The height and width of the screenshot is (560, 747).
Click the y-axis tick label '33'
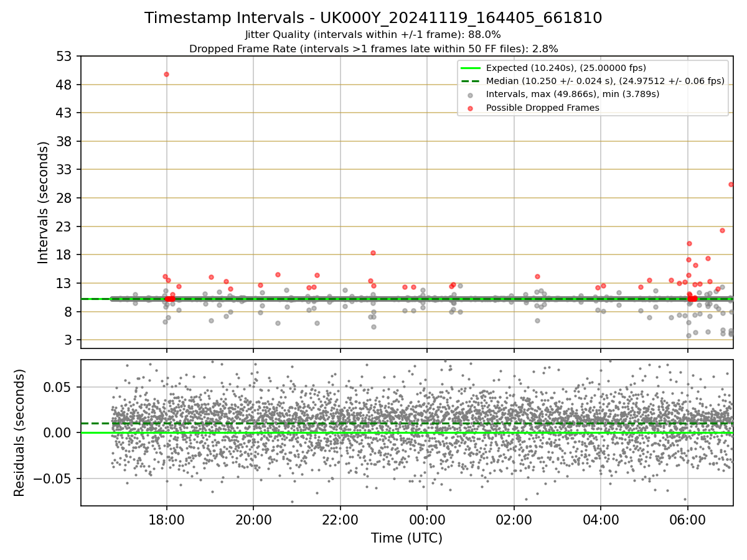[65, 170]
